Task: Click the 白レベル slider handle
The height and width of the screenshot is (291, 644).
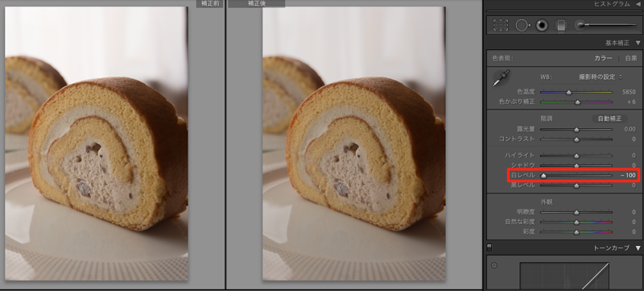Action: 543,176
